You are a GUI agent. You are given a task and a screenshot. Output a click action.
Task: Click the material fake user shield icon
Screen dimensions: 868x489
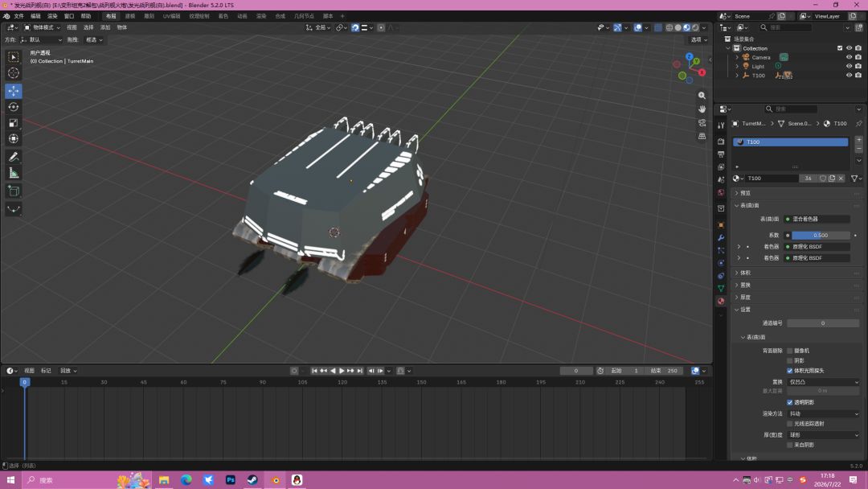click(823, 179)
